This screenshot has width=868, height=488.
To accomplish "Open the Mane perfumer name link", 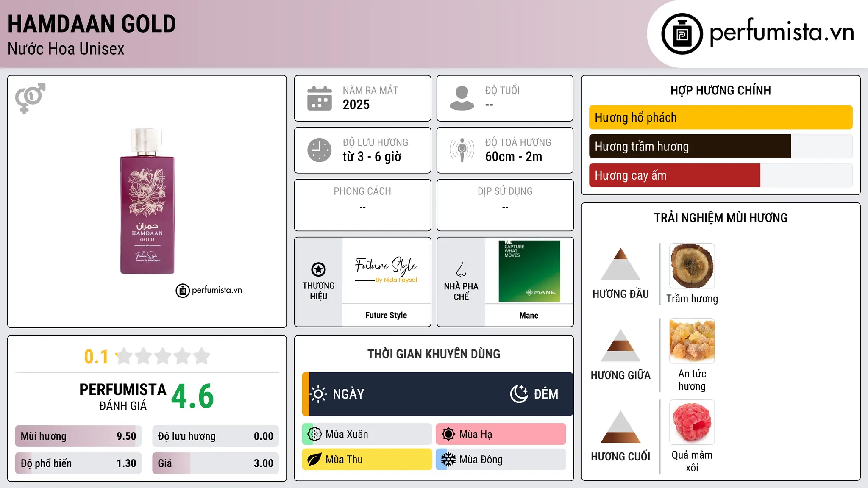I will click(529, 316).
